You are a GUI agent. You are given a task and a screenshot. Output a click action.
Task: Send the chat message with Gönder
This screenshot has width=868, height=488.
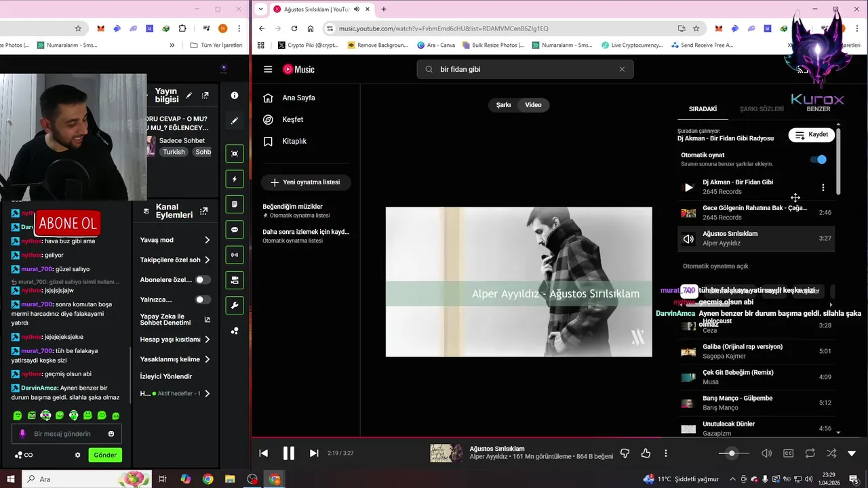105,455
